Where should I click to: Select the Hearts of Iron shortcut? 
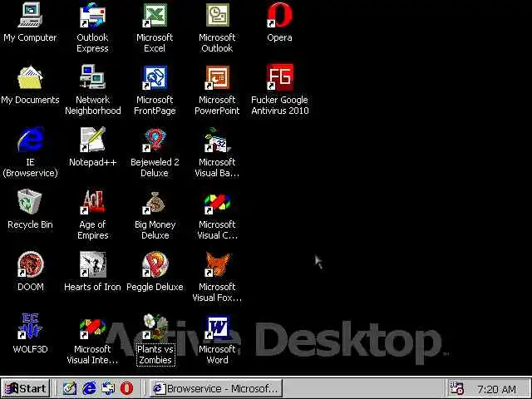[92, 264]
